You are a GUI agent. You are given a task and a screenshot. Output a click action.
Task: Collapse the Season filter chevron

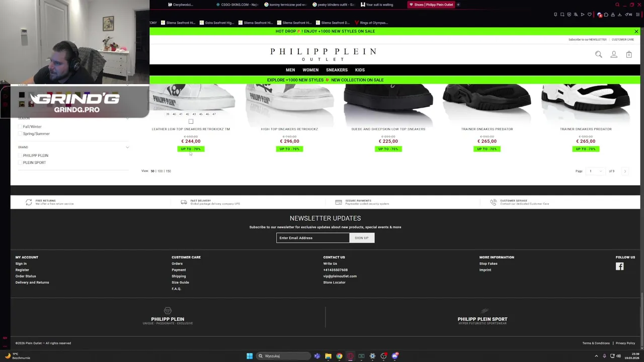(x=127, y=118)
